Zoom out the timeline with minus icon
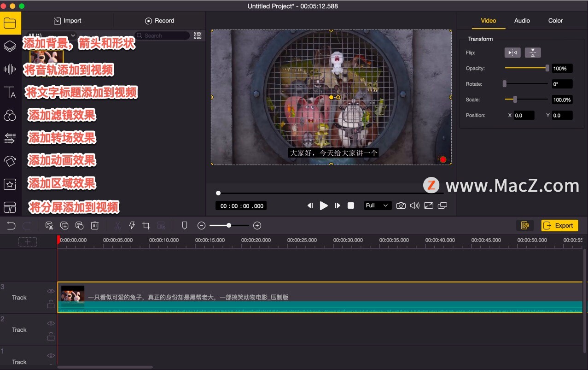The width and height of the screenshot is (588, 370). click(x=201, y=225)
